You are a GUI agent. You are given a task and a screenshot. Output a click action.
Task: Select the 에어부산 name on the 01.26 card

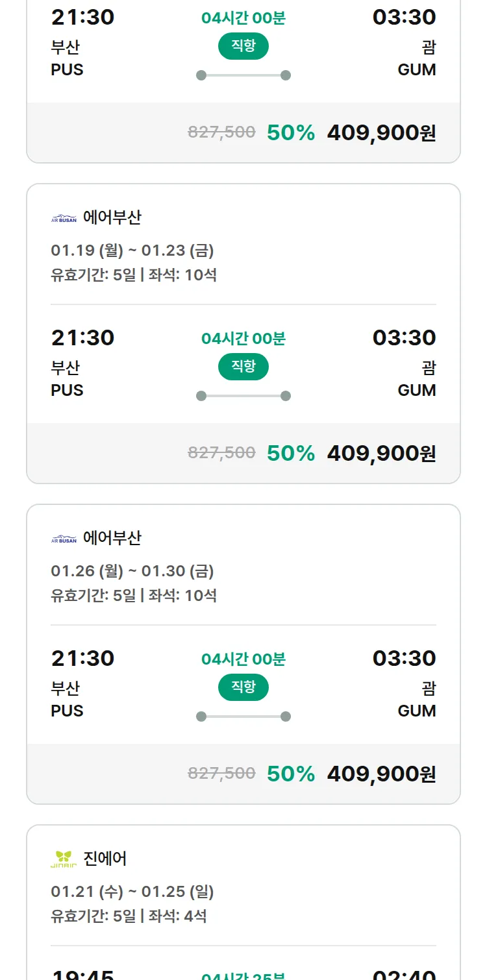(112, 538)
